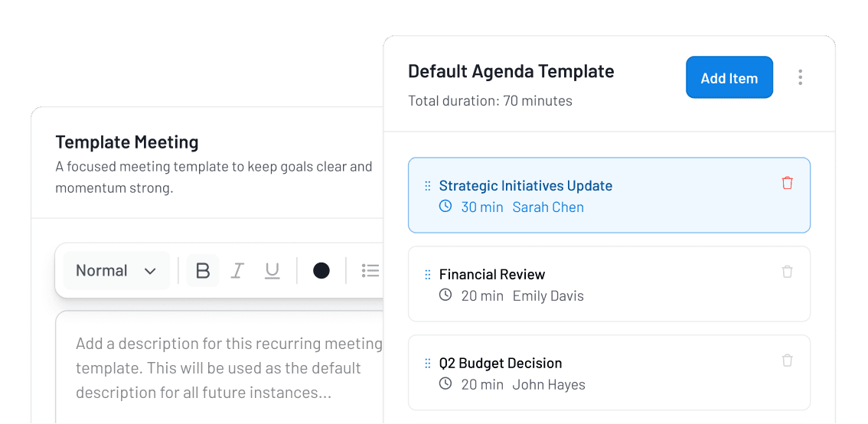Viewport: 868px width, 424px height.
Task: Insert a bulleted list
Action: (x=370, y=271)
